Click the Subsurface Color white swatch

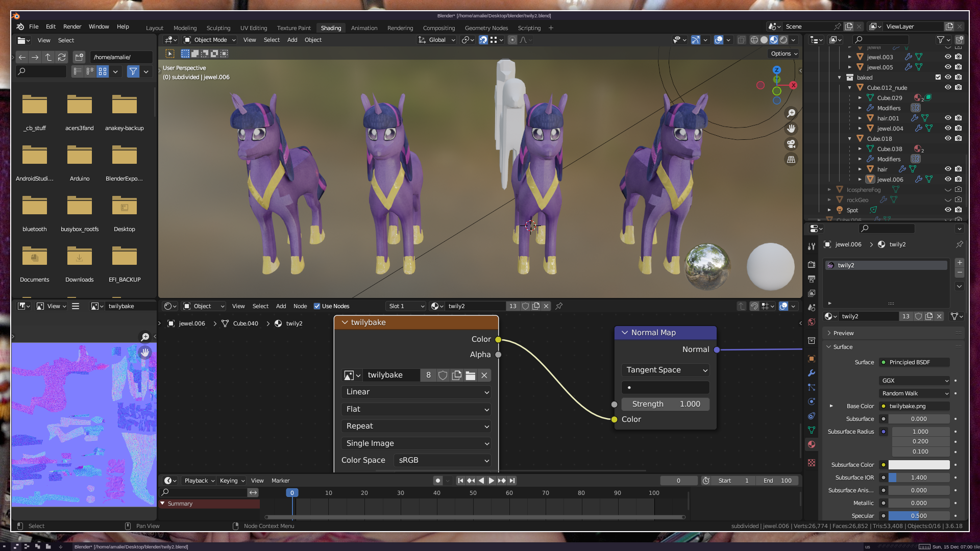point(919,465)
